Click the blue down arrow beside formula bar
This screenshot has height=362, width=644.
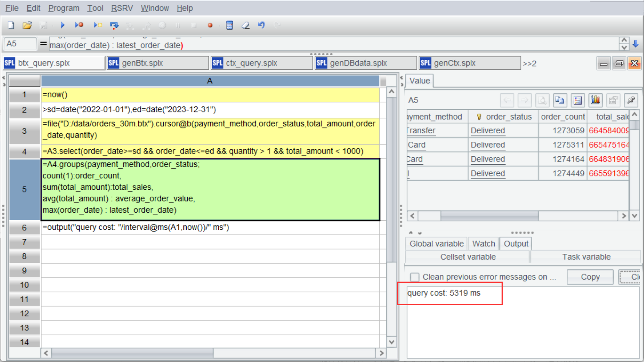pyautogui.click(x=636, y=44)
